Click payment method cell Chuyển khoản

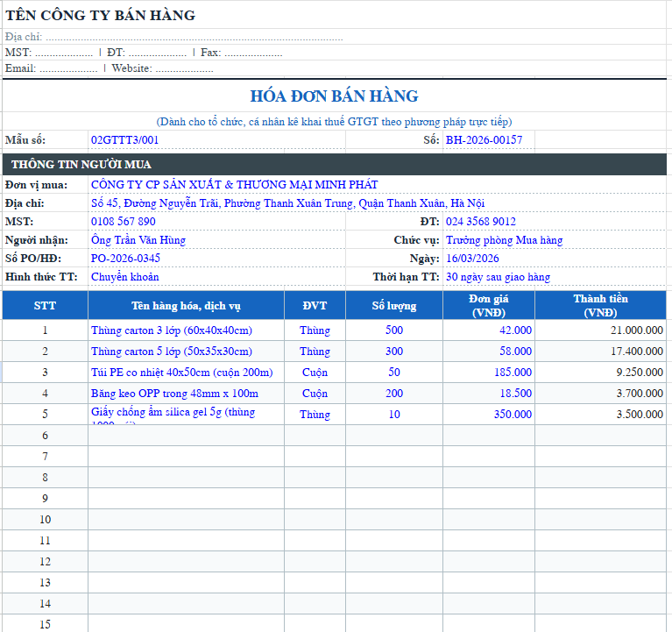coord(125,277)
